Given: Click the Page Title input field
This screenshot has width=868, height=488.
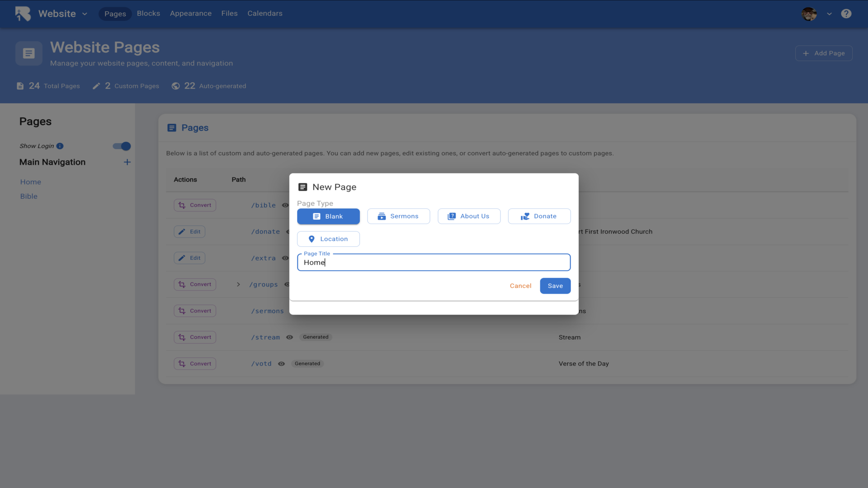Looking at the screenshot, I should coord(433,263).
